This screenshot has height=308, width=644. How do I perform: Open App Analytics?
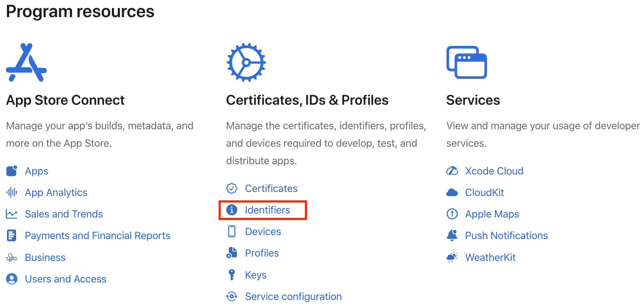(x=56, y=192)
